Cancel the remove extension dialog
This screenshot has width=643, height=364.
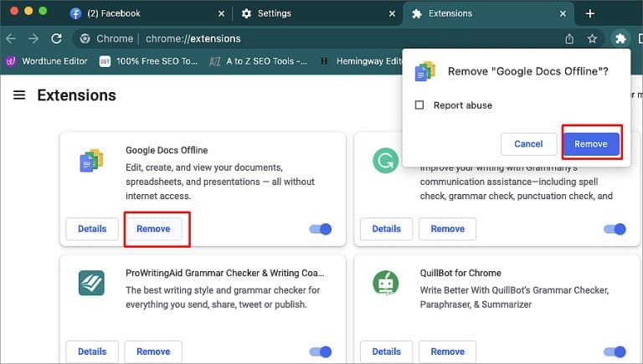click(x=528, y=144)
